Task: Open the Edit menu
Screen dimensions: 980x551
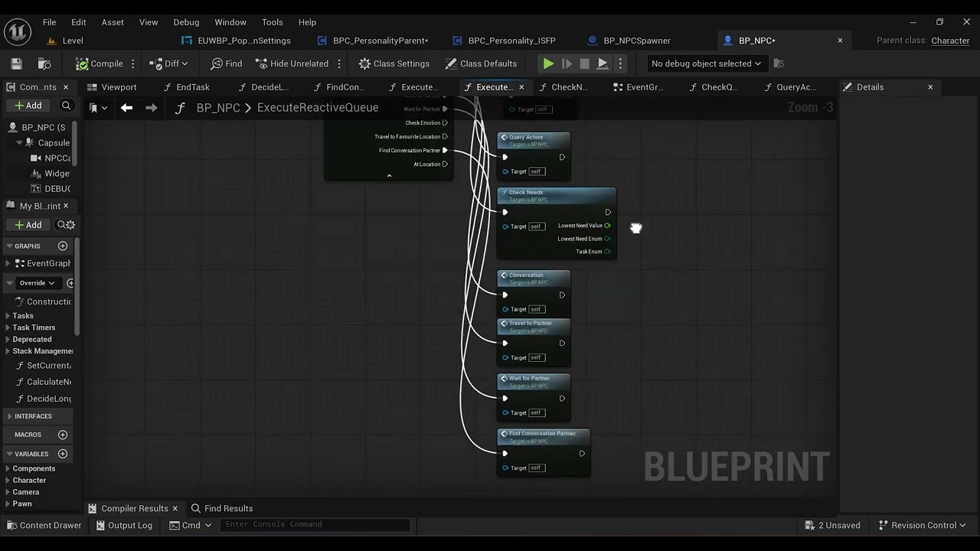Action: pos(79,22)
